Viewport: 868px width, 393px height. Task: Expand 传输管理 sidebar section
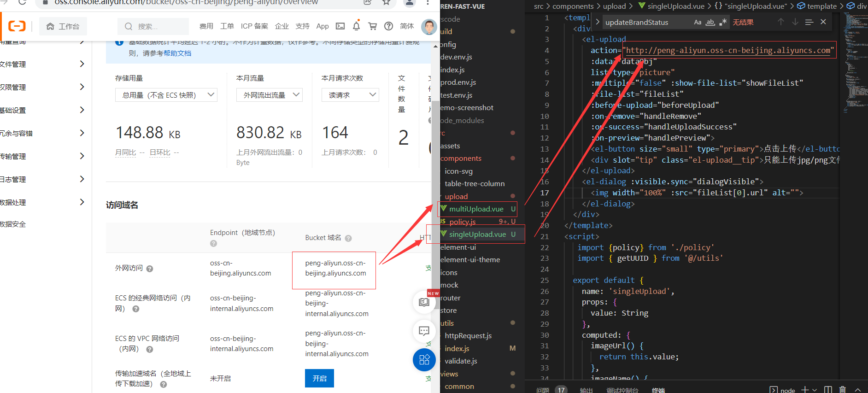[x=42, y=156]
